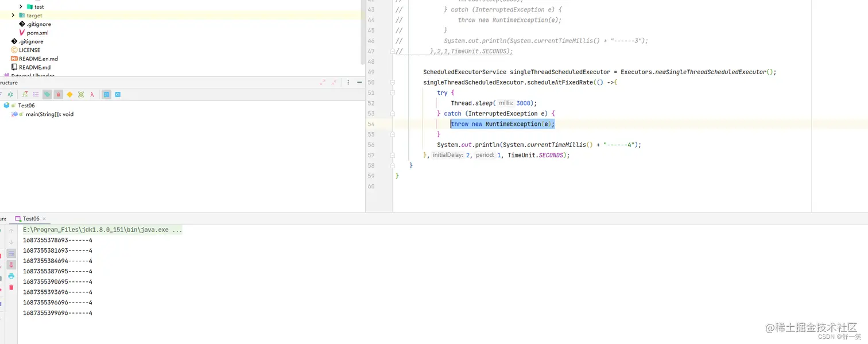Close the Test06 run tab
The width and height of the screenshot is (868, 344).
pyautogui.click(x=44, y=219)
